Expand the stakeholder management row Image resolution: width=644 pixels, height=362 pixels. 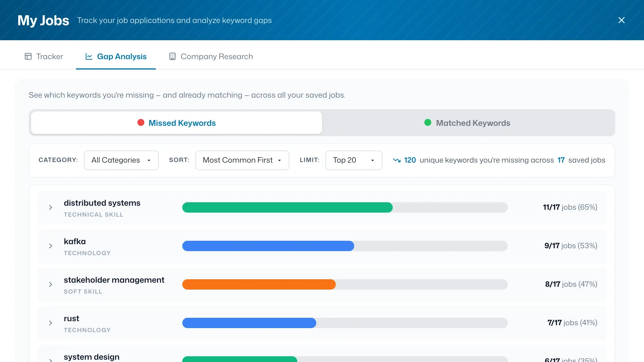pyautogui.click(x=51, y=284)
